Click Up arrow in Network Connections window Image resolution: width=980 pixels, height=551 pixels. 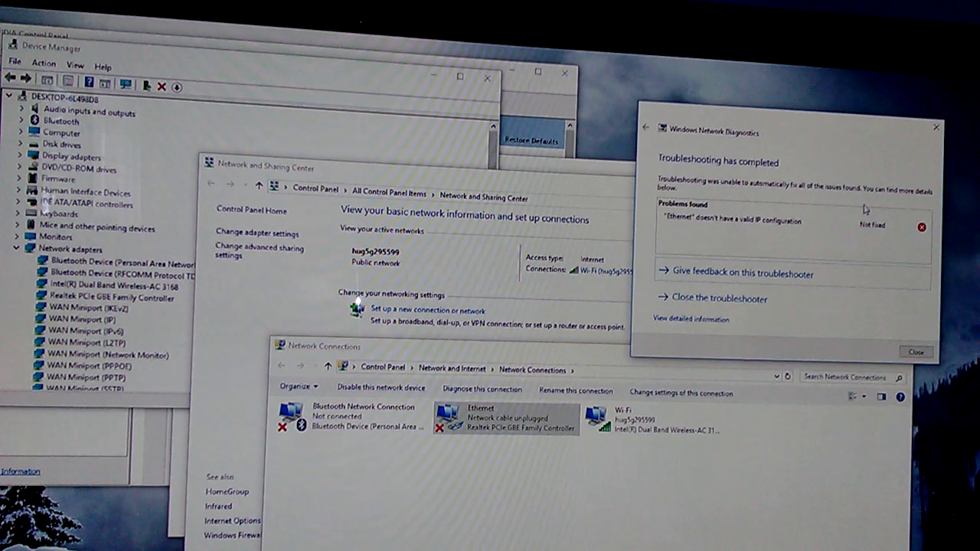328,367
